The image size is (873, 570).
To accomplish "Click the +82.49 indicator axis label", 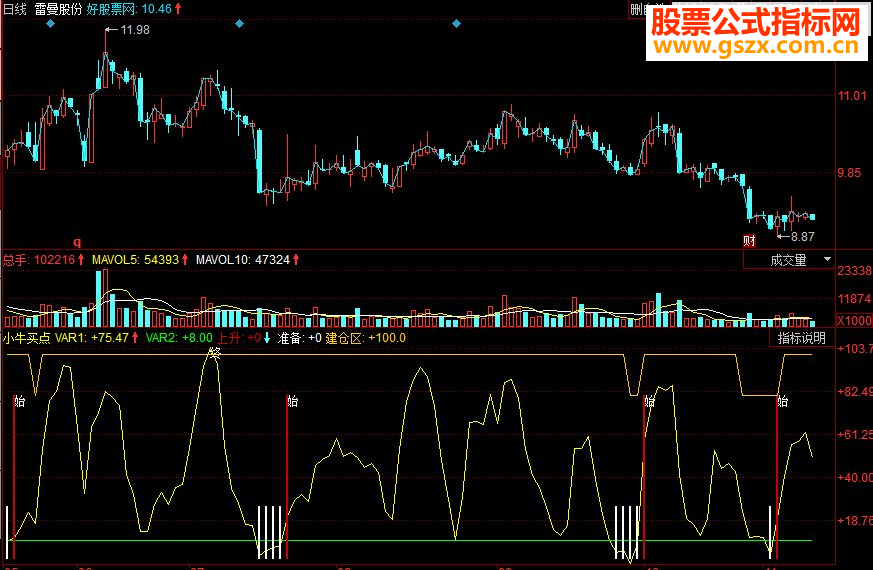I will tap(855, 392).
